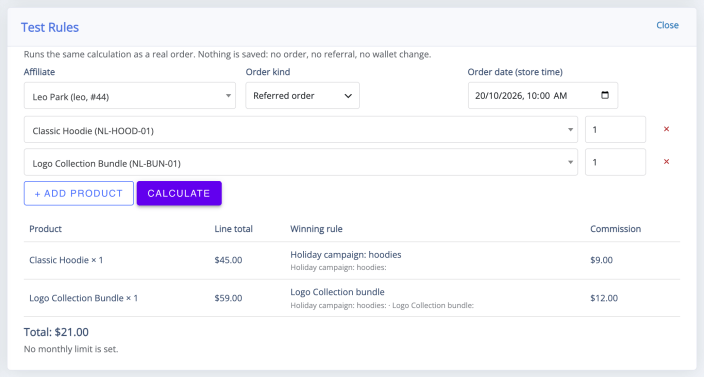Viewport: 704px width, 377px height.
Task: Click the 'Order date (store time)' label
Action: 515,72
